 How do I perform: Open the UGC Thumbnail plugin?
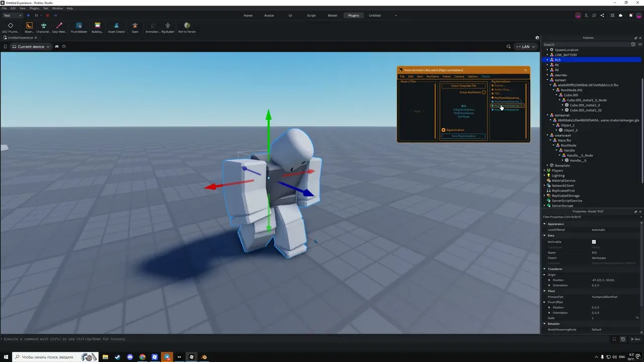[10, 27]
